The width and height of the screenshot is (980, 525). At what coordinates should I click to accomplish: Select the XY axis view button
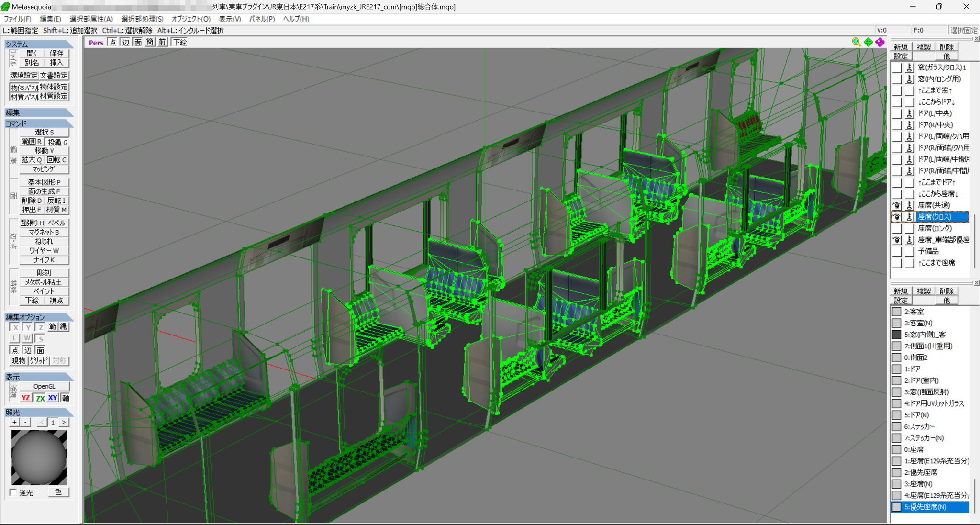53,398
